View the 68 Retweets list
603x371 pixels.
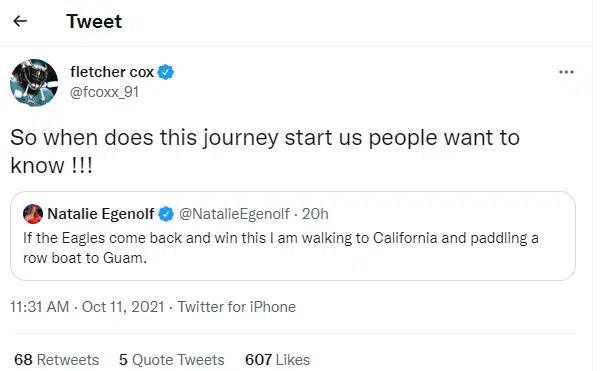(x=57, y=360)
